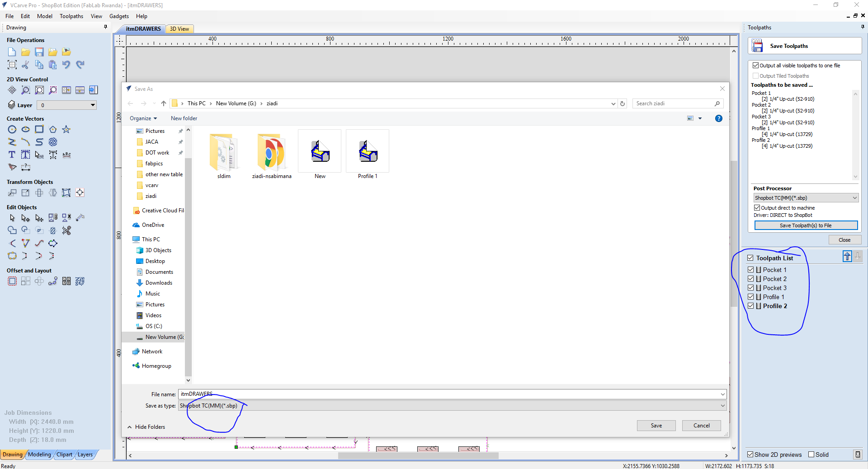Open the Mirror objects tool in Transform Objects
The width and height of the screenshot is (868, 469).
tap(53, 193)
